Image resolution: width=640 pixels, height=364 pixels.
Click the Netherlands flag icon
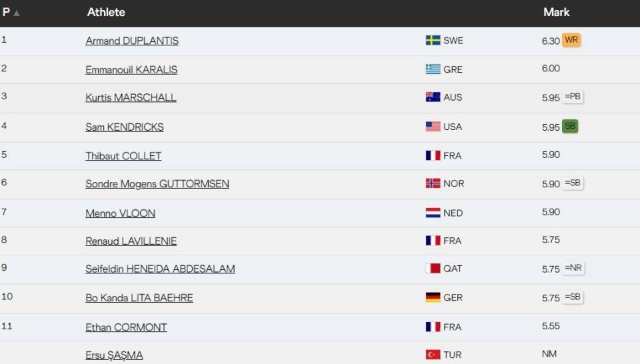click(x=433, y=213)
